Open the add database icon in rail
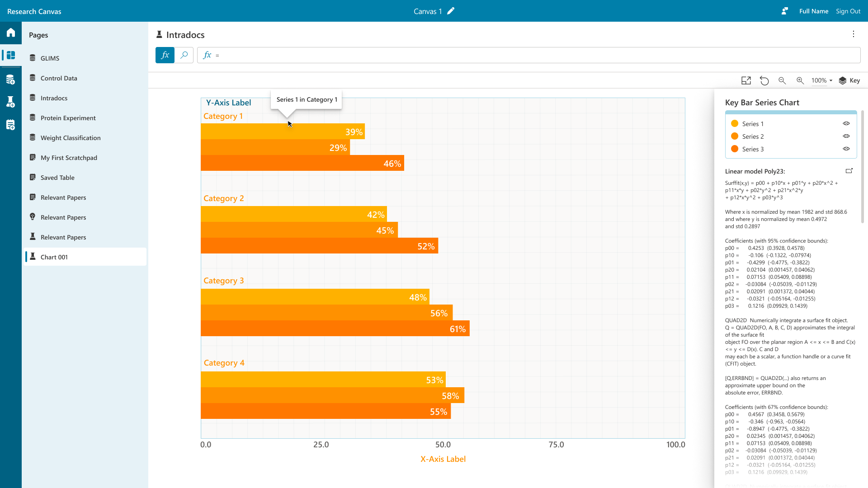This screenshot has height=488, width=868. (x=11, y=80)
